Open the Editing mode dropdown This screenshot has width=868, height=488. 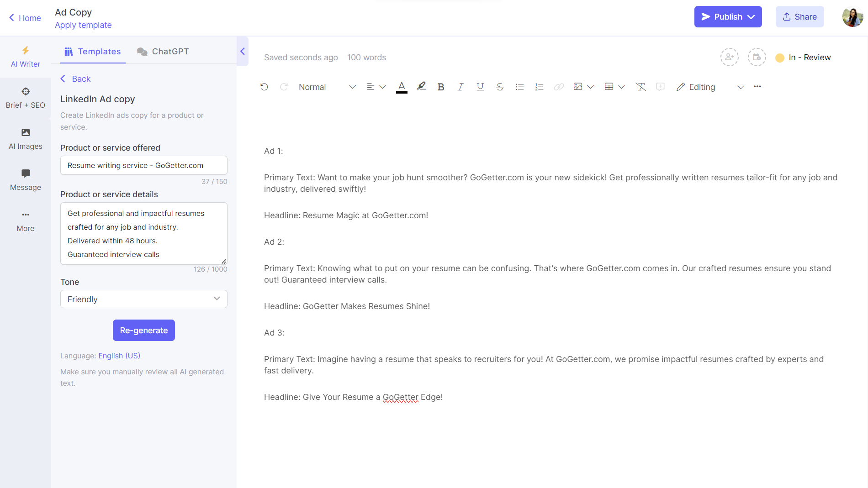coord(710,87)
